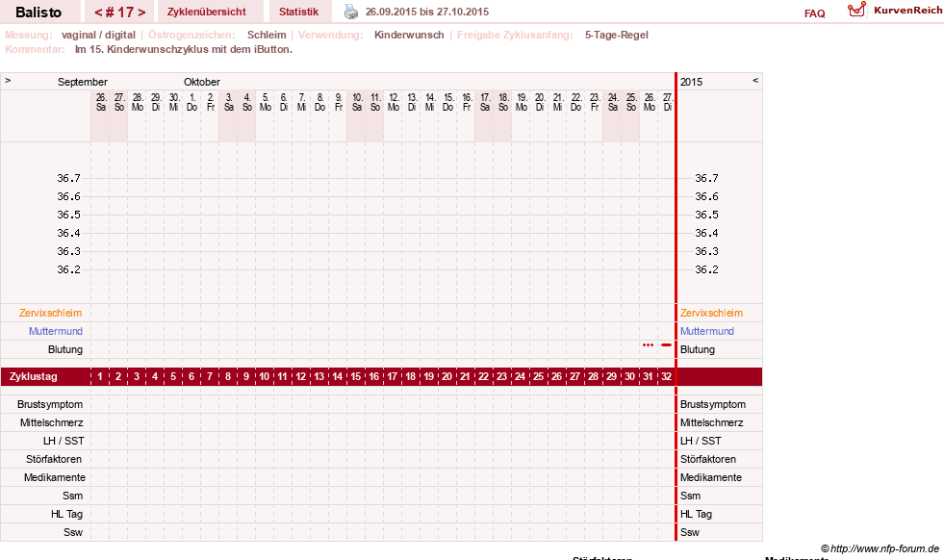The image size is (944, 560).
Task: Click the nfp-forum.de copyright link
Action: click(880, 548)
